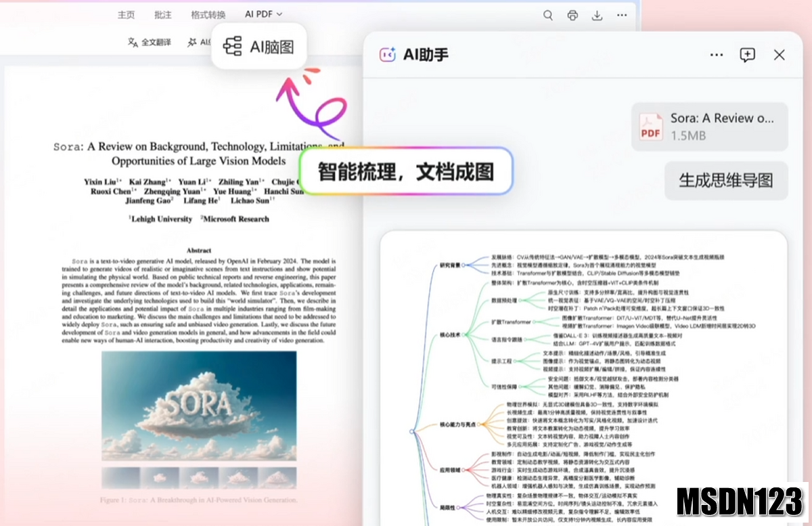Close the AI助手 panel

[x=780, y=55]
